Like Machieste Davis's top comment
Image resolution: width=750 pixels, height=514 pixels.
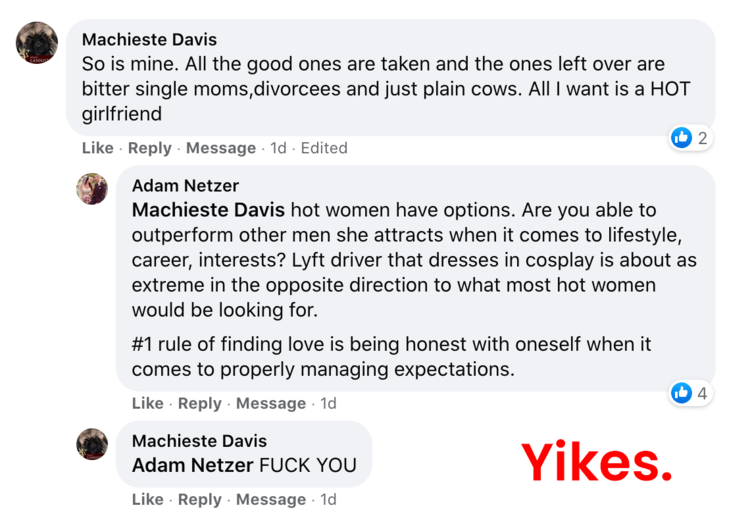coord(98,148)
